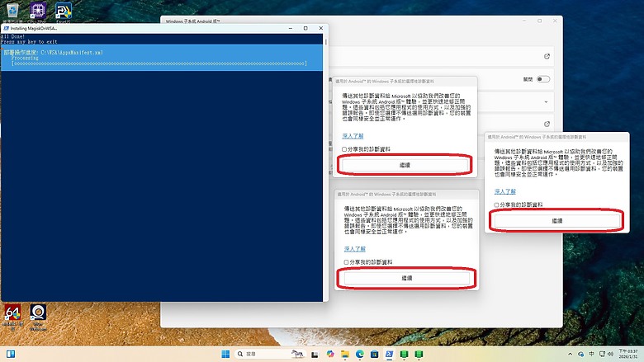644x362 pixels.
Task: Select the blue P desktop shortcut icon
Action: (64, 12)
